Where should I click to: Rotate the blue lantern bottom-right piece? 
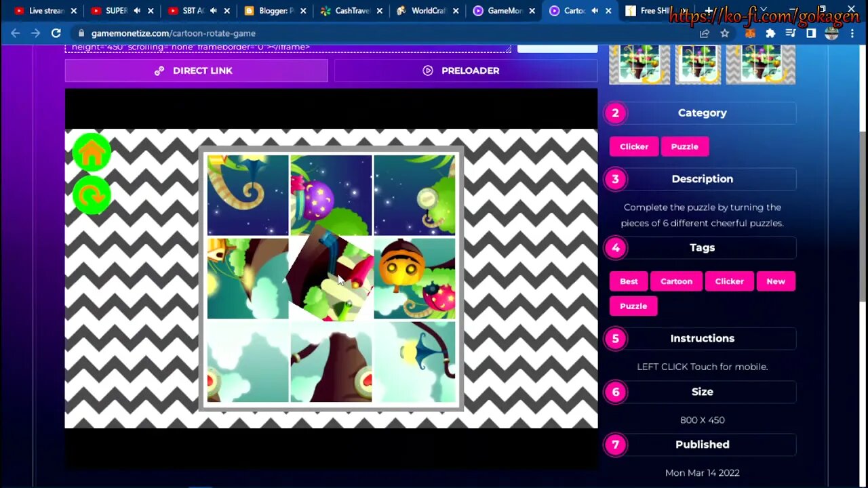414,362
